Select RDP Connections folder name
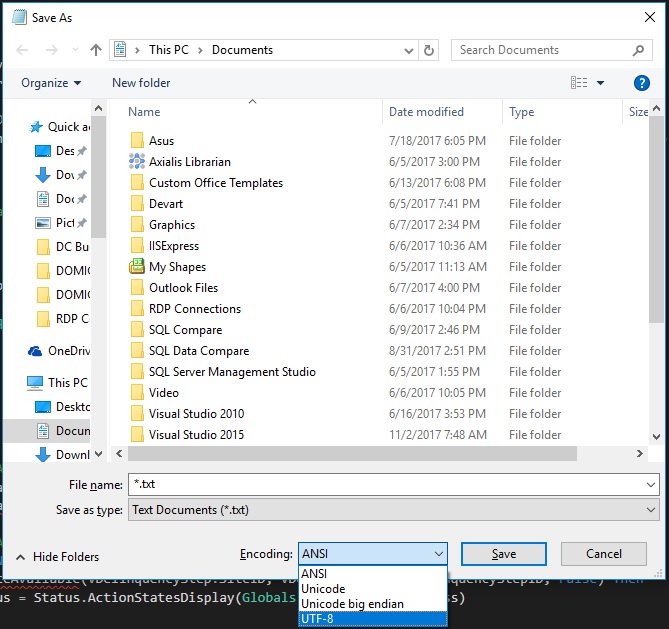The image size is (669, 629). tap(195, 309)
